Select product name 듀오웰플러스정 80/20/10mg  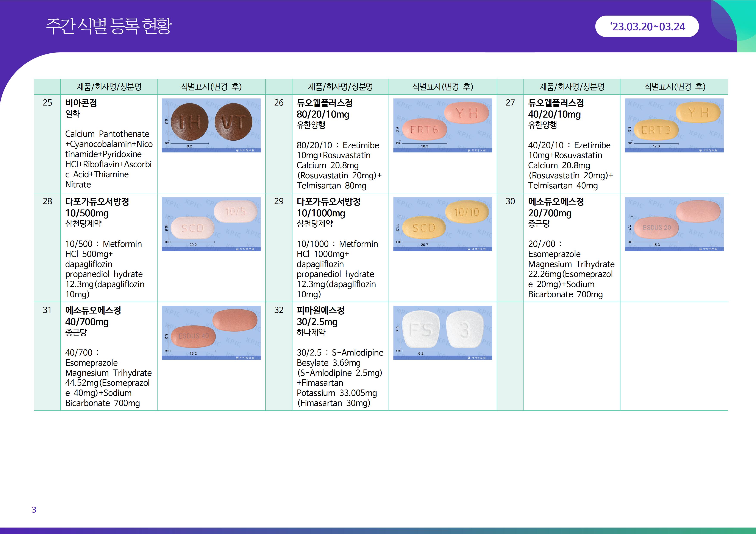[324, 109]
